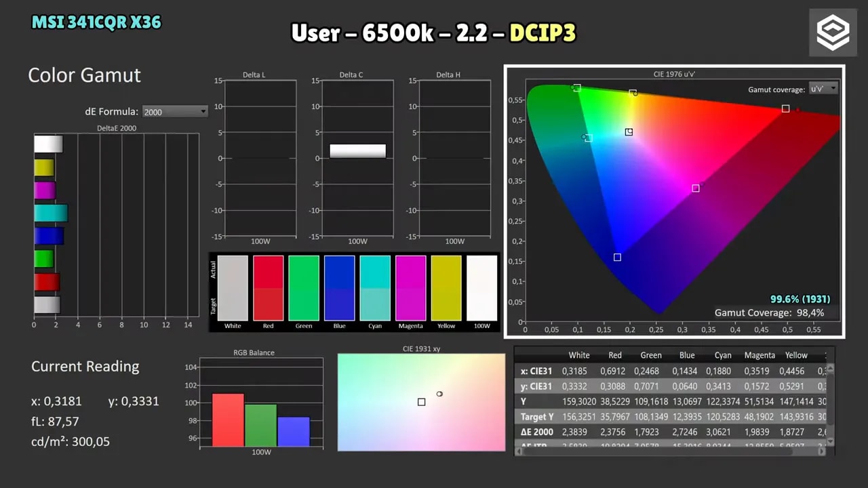Click the Magenta column header in data table
868x488 pixels.
coord(759,355)
